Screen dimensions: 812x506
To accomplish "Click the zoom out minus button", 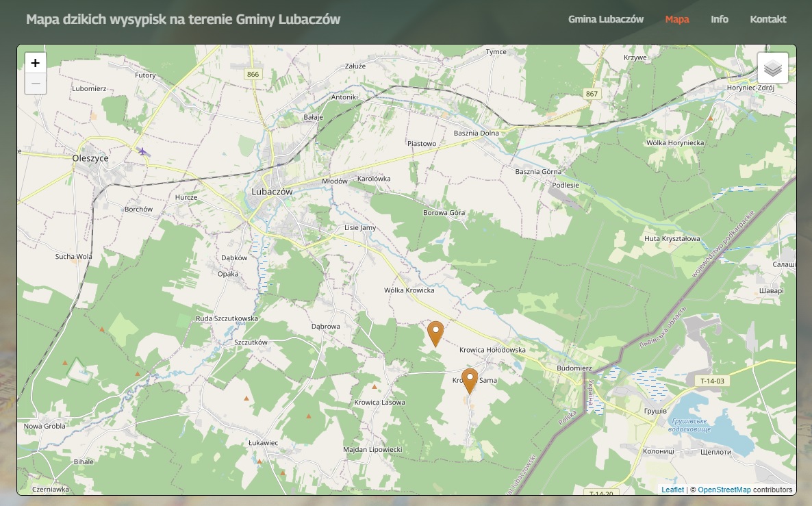I will tap(36, 84).
